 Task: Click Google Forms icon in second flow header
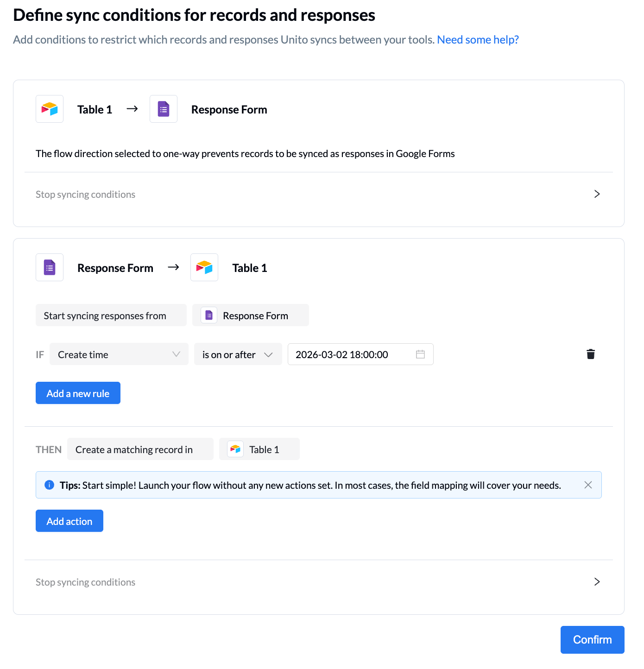pyautogui.click(x=50, y=267)
